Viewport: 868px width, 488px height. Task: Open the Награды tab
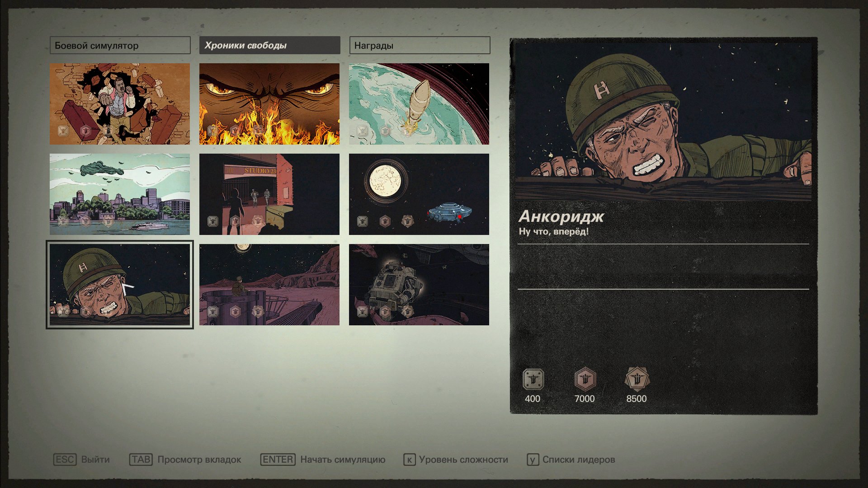(x=420, y=45)
